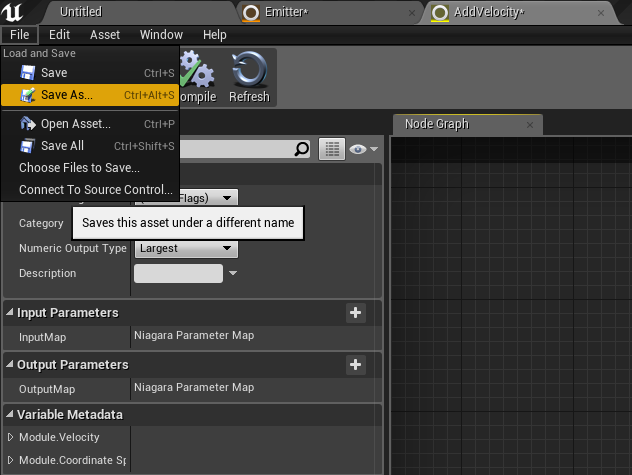Click the Save floppy disk icon
The width and height of the screenshot is (632, 475).
tap(28, 73)
